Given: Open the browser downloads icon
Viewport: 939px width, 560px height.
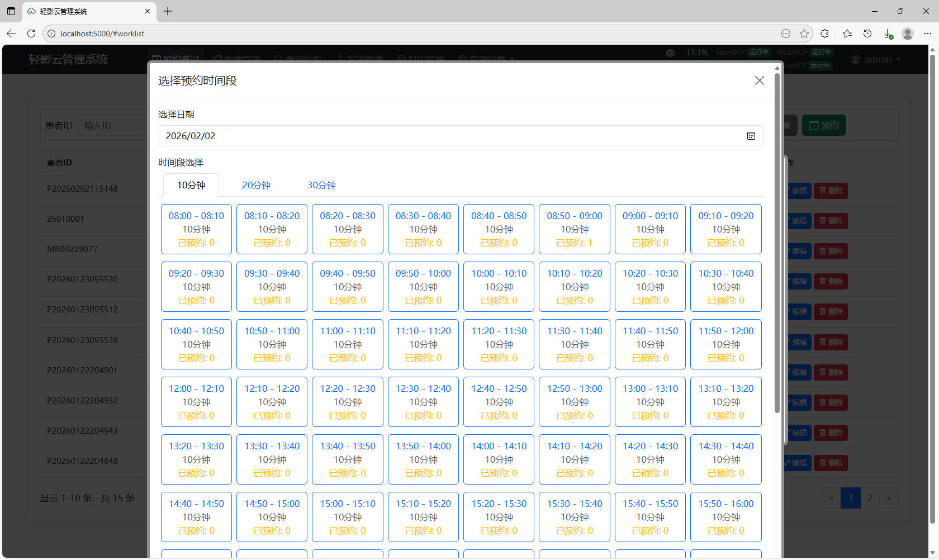Looking at the screenshot, I should (x=888, y=34).
